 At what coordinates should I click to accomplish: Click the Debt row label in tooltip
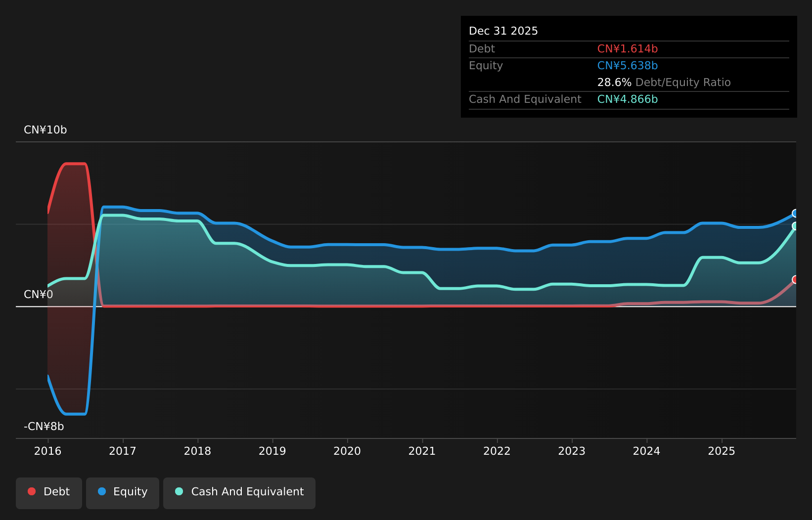482,49
